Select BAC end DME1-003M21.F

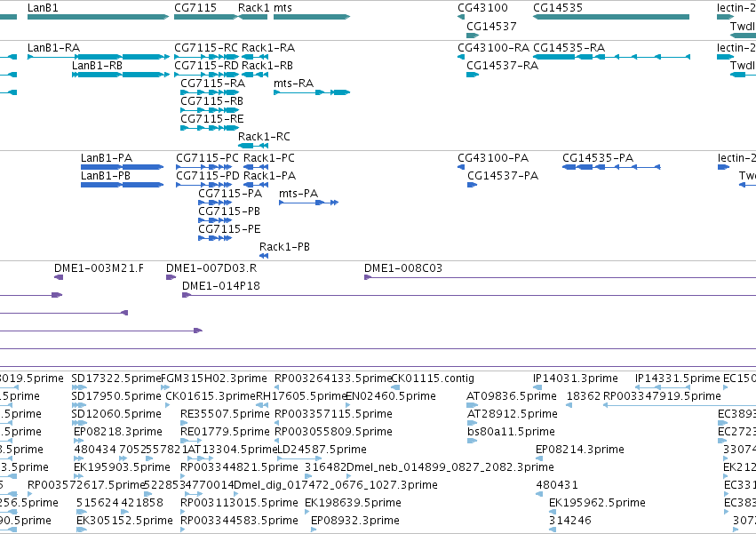(59, 277)
